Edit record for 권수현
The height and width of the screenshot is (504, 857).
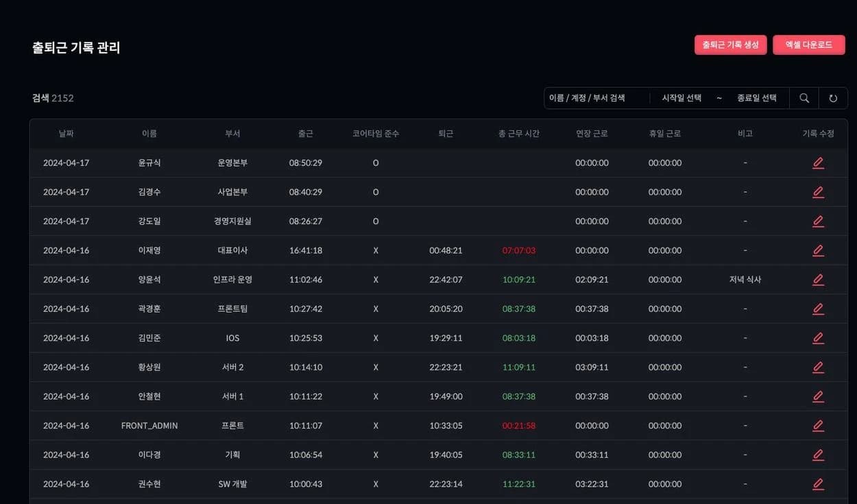tap(818, 483)
